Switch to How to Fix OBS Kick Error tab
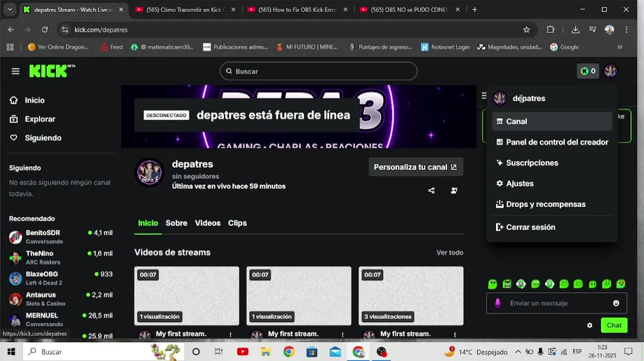Viewport: 644px width, 361px height. 298,10
